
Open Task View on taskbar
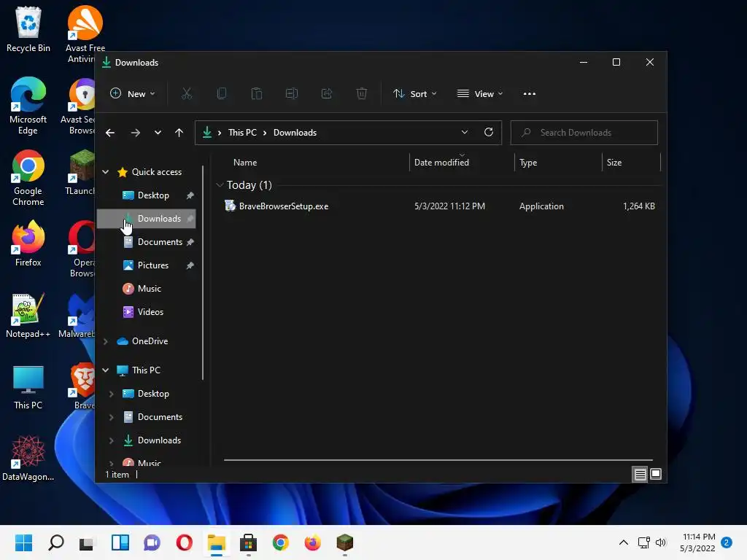(87, 542)
